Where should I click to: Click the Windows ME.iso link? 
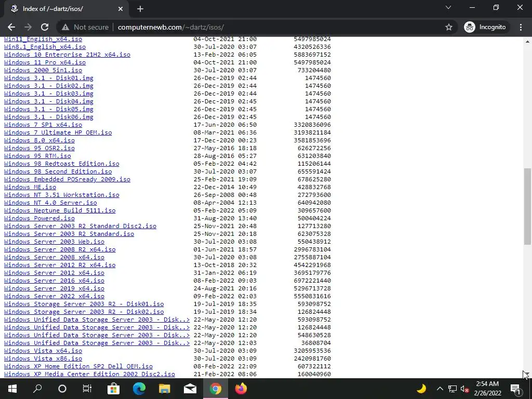[30, 187]
